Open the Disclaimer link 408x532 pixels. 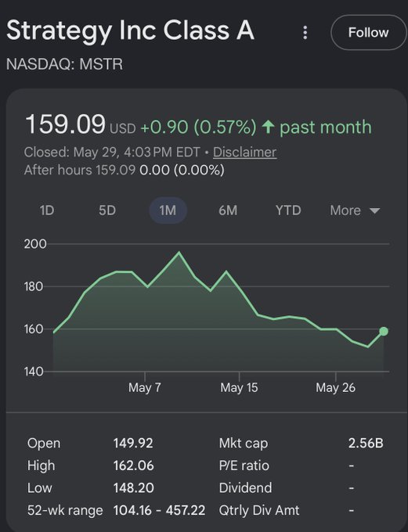(244, 152)
